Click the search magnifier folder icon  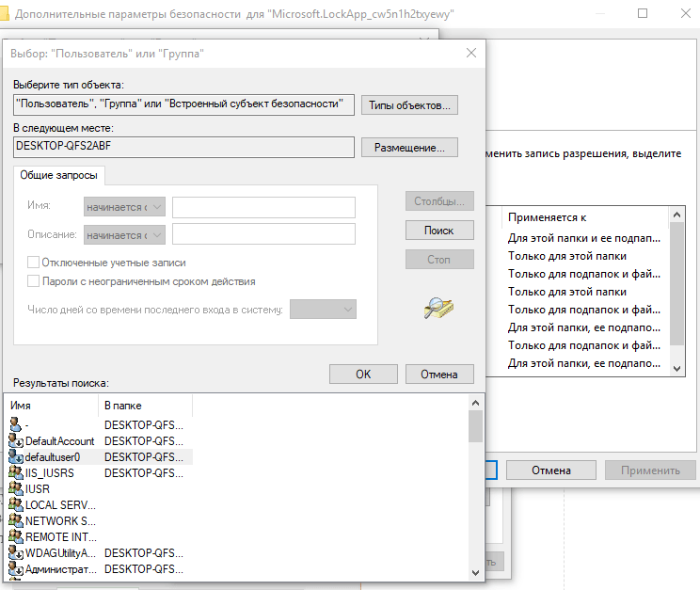(x=438, y=309)
